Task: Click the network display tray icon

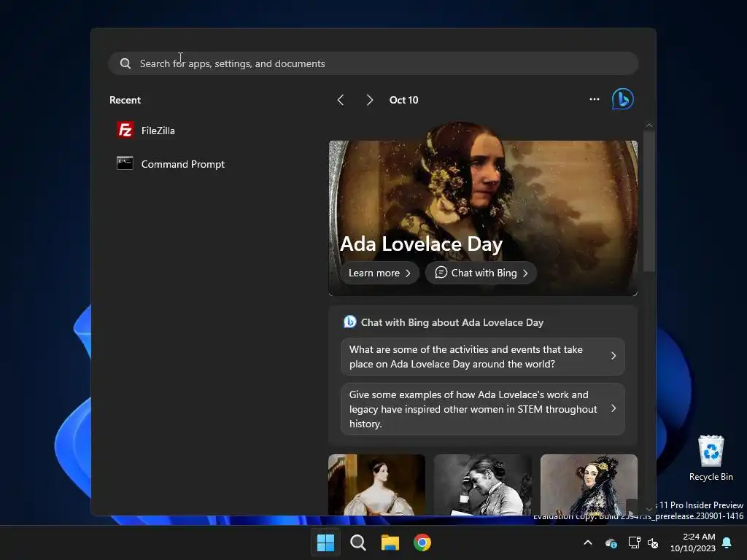Action: tap(634, 542)
